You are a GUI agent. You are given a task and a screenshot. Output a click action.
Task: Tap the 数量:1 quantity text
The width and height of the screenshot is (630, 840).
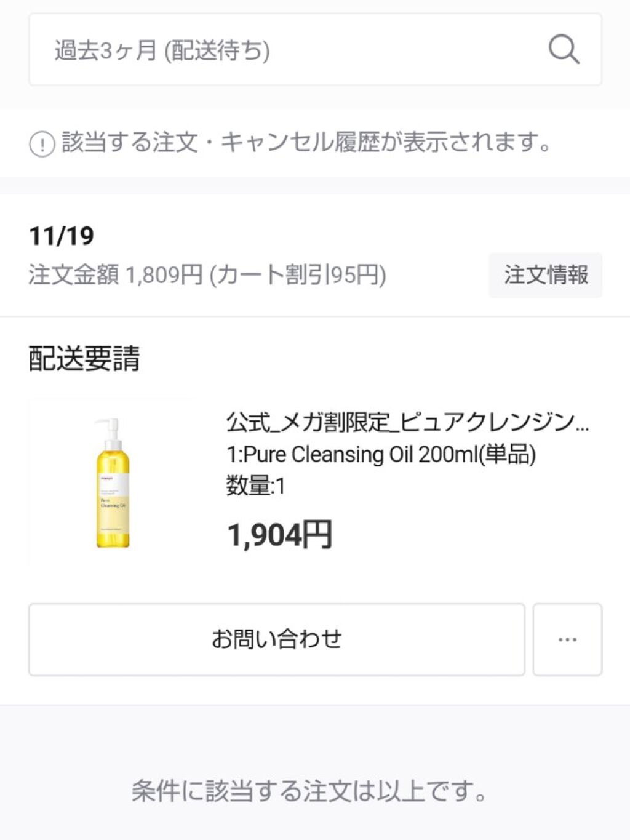(x=255, y=486)
